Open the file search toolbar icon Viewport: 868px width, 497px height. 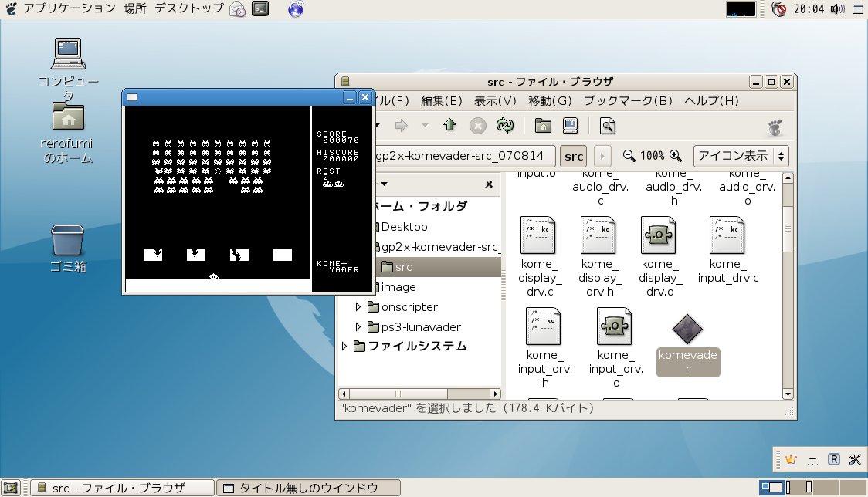607,127
